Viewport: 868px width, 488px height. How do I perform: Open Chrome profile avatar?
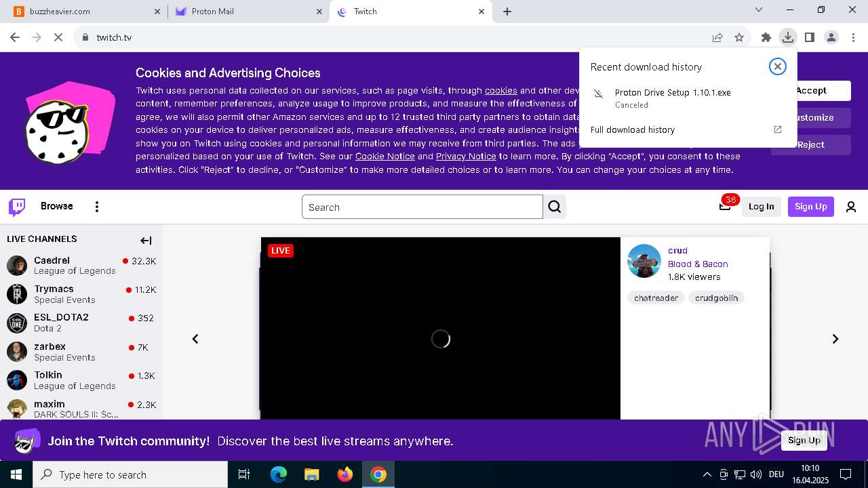click(831, 37)
